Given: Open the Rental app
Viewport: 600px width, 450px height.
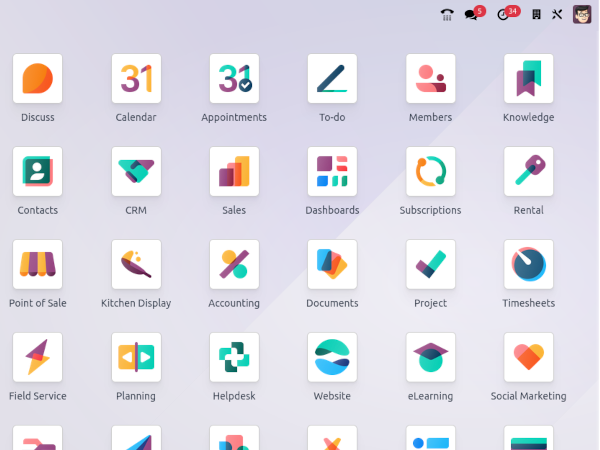Looking at the screenshot, I should [528, 171].
